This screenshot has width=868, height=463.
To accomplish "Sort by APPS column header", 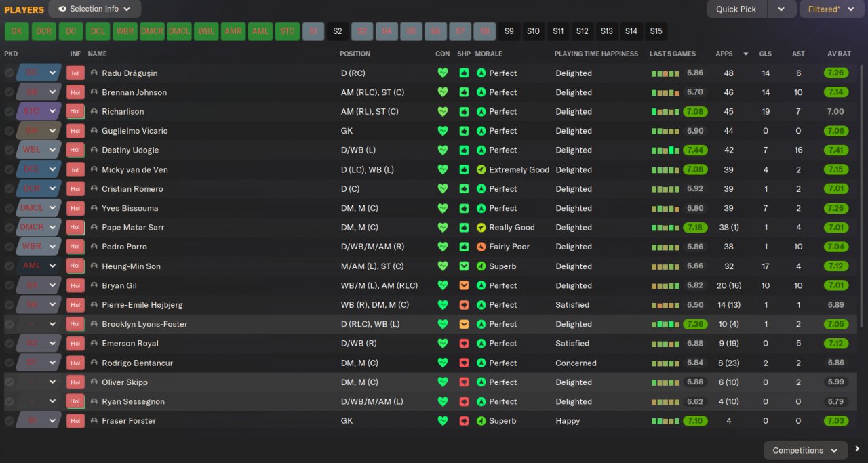I will (x=724, y=54).
